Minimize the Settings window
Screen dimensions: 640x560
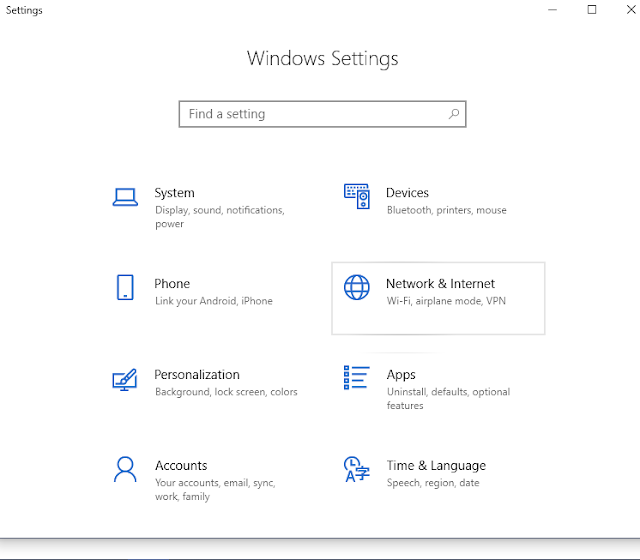pyautogui.click(x=552, y=10)
